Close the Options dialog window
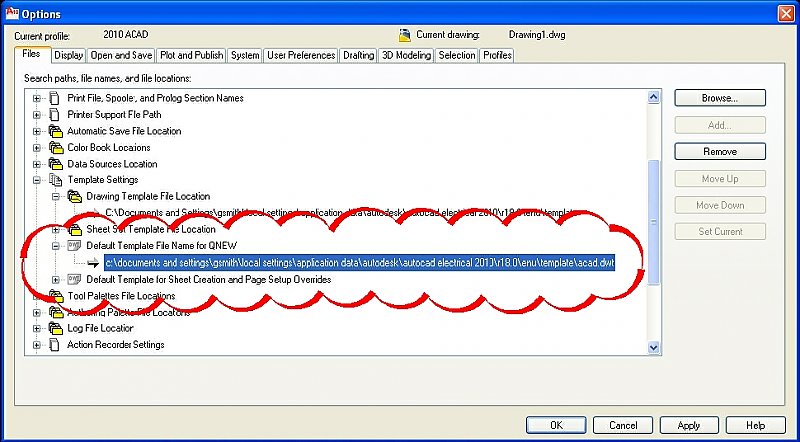Image resolution: width=800 pixels, height=442 pixels. pyautogui.click(x=786, y=13)
